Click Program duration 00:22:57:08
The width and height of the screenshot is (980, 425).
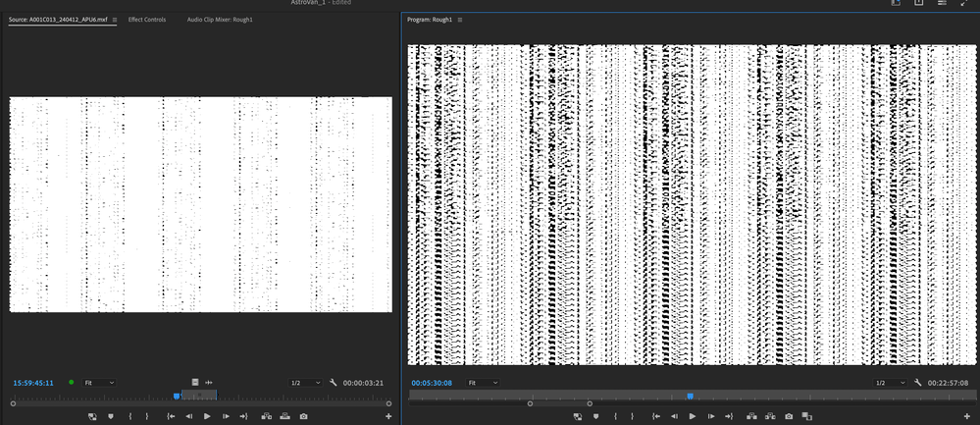[949, 383]
